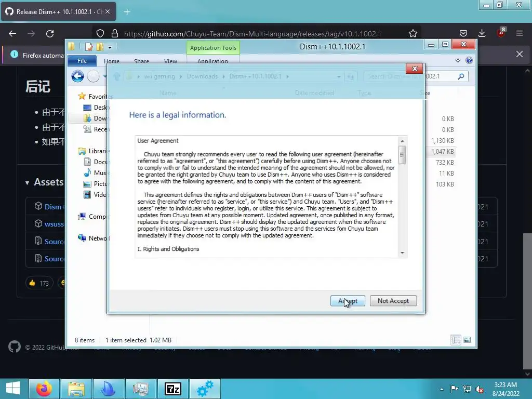Open the View ribbon tab
The width and height of the screenshot is (532, 399).
[170, 61]
